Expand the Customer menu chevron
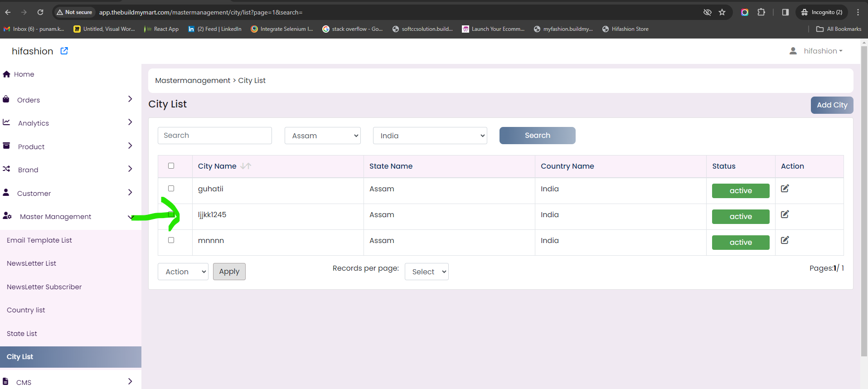868x389 pixels. click(130, 192)
